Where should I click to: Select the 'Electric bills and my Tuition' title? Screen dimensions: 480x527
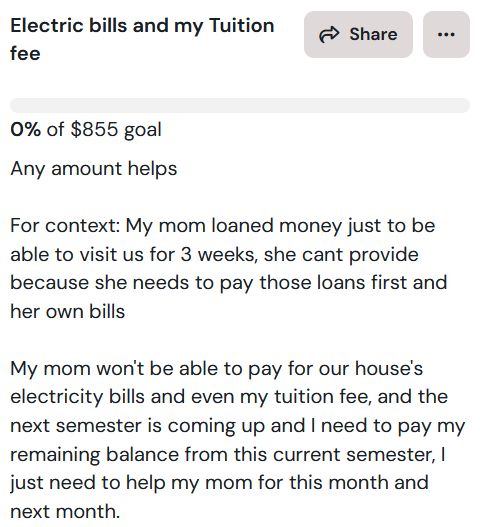pos(142,26)
